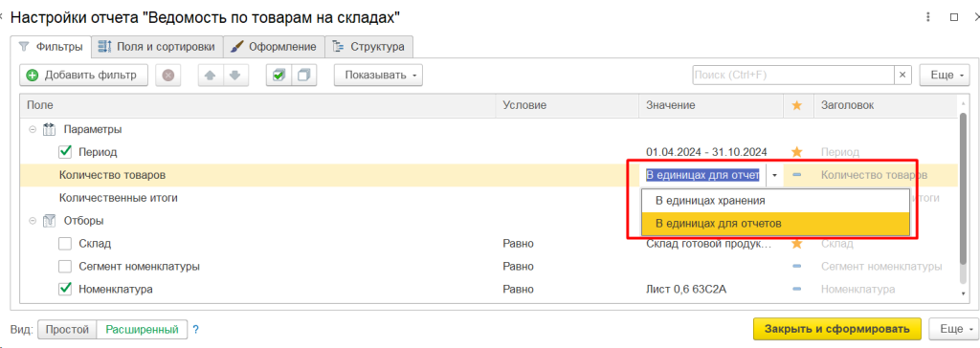Viewport: 980px width, 348px height.
Task: Move selected filter up with arrow icon
Action: click(210, 75)
